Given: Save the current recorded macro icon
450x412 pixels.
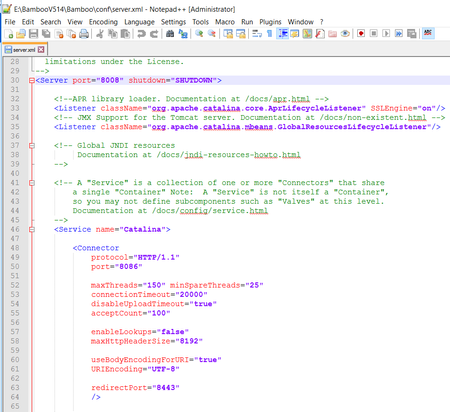Looking at the screenshot, I should coord(412,34).
